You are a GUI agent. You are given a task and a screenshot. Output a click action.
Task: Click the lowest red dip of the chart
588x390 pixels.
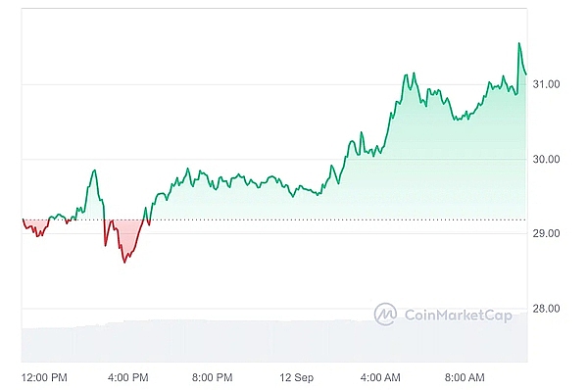[124, 263]
